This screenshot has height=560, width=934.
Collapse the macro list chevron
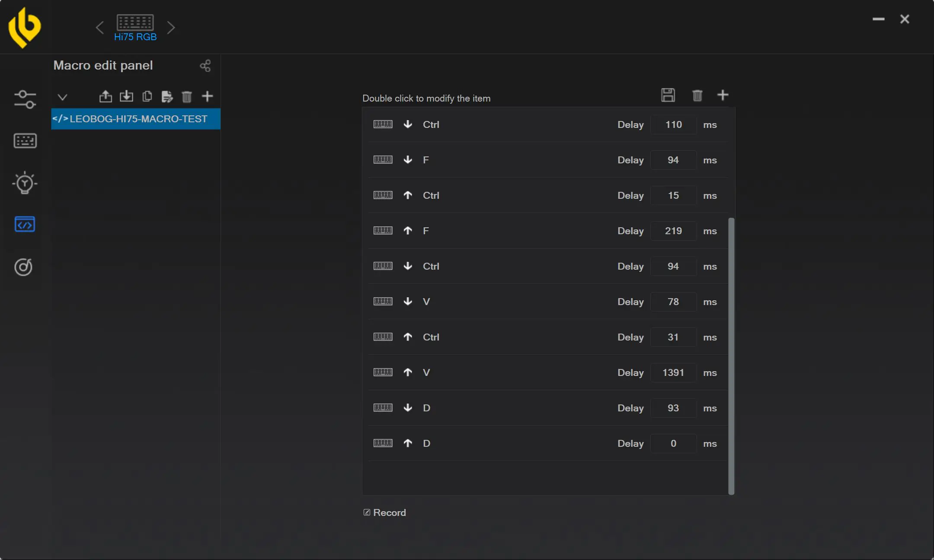tap(62, 97)
